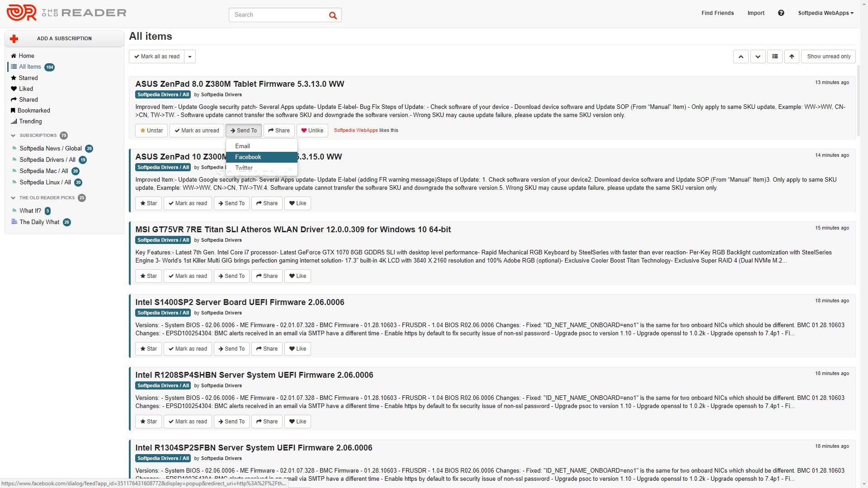Share the ASUS ZenPad 8.0 item
The width and height of the screenshot is (868, 488).
[x=279, y=131]
